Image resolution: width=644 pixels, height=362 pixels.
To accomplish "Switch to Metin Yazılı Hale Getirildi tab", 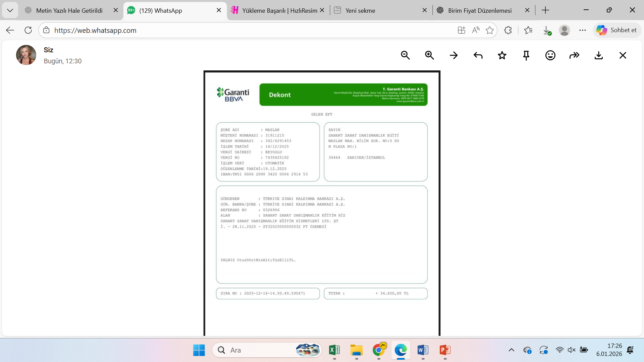I will (x=69, y=10).
